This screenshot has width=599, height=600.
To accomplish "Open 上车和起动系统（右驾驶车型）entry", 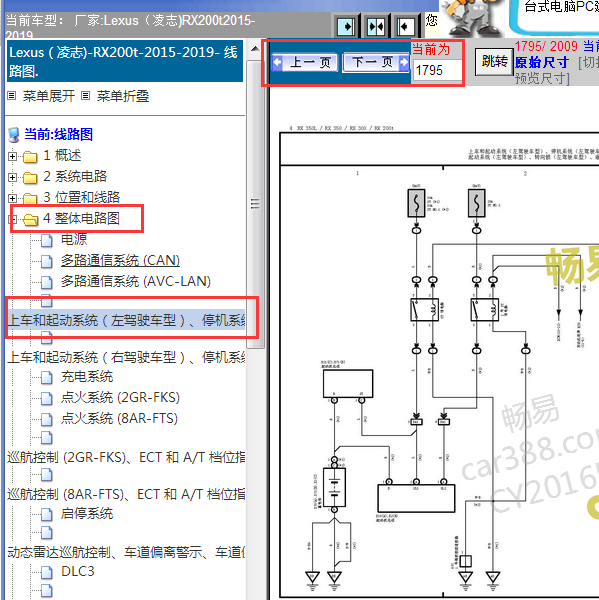I will [x=127, y=357].
